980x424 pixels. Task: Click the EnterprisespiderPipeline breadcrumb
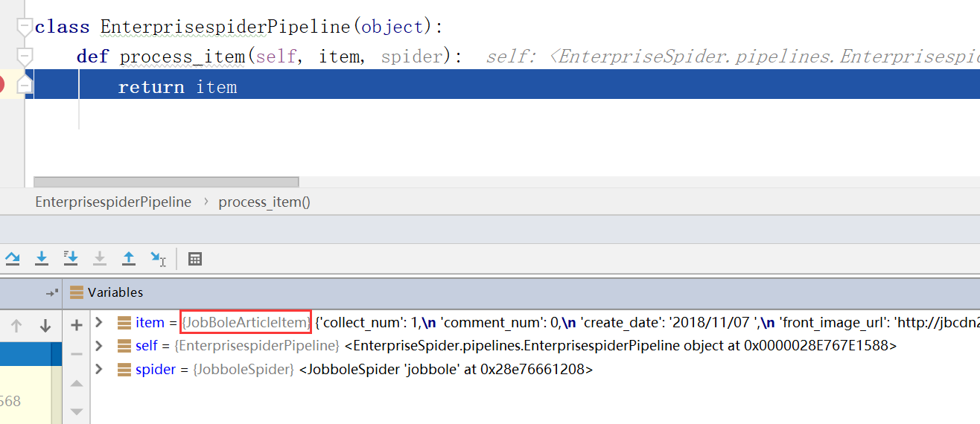113,202
